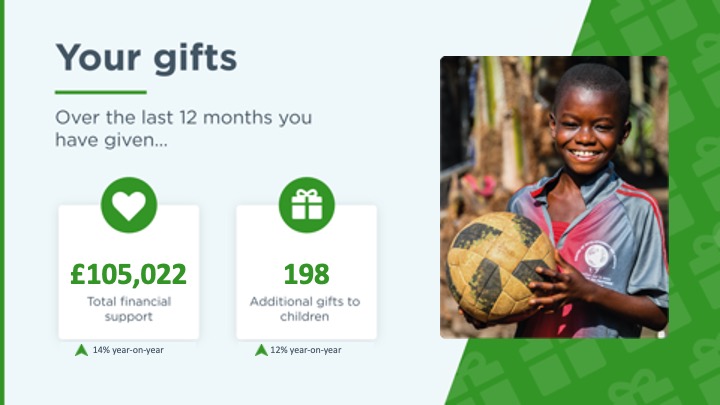The height and width of the screenshot is (405, 720).
Task: Click the "Total financial support" label
Action: point(128,308)
